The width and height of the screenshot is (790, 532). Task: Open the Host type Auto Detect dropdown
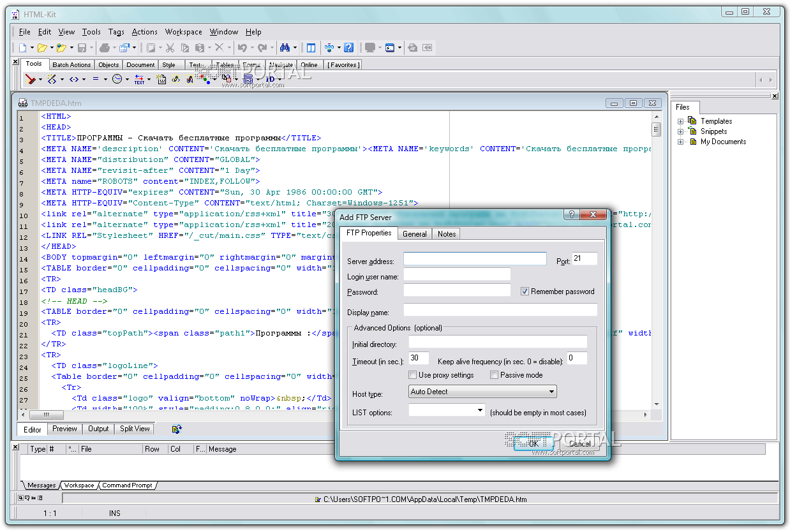point(482,392)
